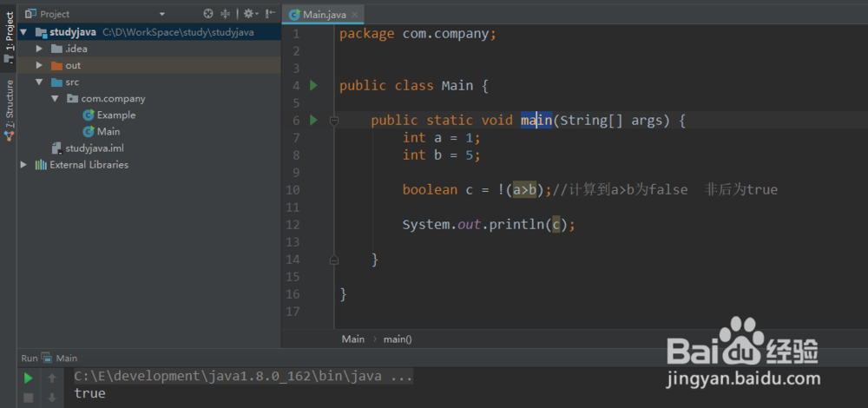
Task: Select the Example class file
Action: tap(109, 115)
